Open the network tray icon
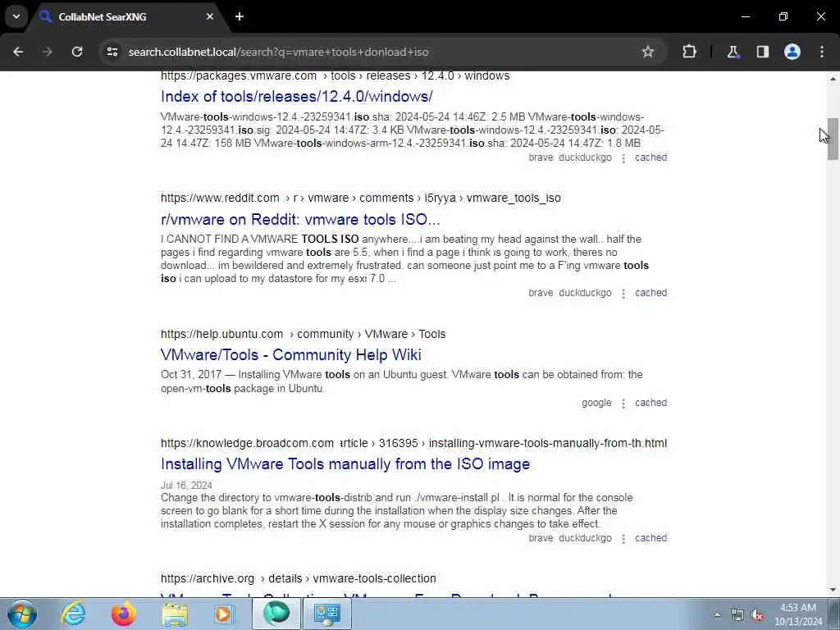Viewport: 840px width, 630px height. tap(737, 615)
